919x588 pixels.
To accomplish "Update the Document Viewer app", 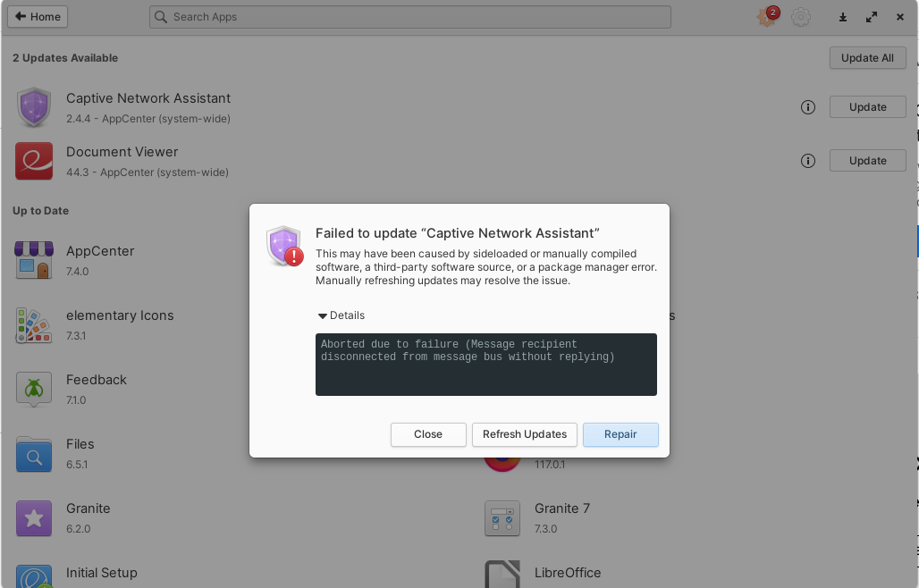I will coord(867,160).
